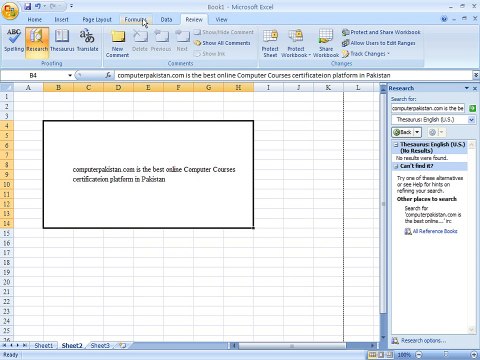Image resolution: width=480 pixels, height=360 pixels.
Task: Click the Back button in Research pane
Action: tap(403, 132)
